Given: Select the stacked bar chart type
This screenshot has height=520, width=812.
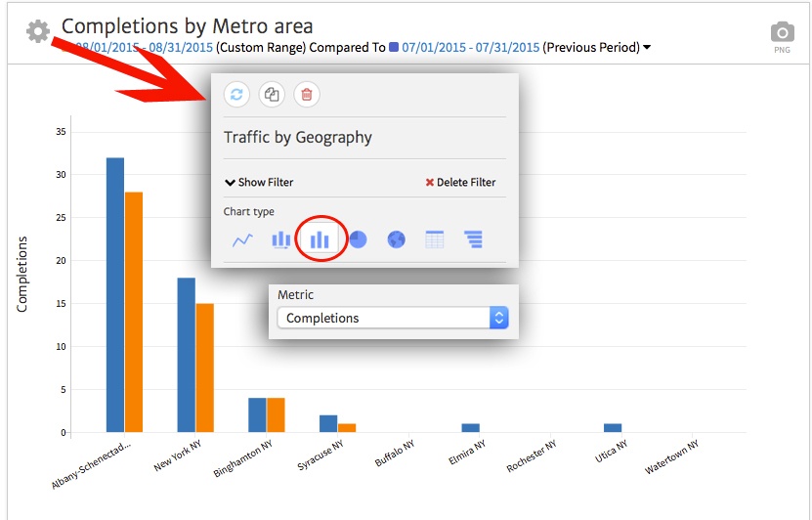Looking at the screenshot, I should tap(281, 239).
